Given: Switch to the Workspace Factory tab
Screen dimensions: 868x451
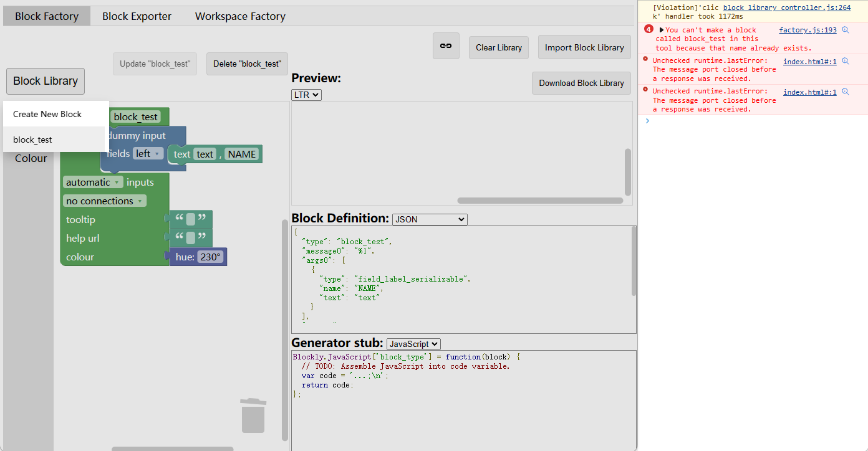Looking at the screenshot, I should pos(240,16).
